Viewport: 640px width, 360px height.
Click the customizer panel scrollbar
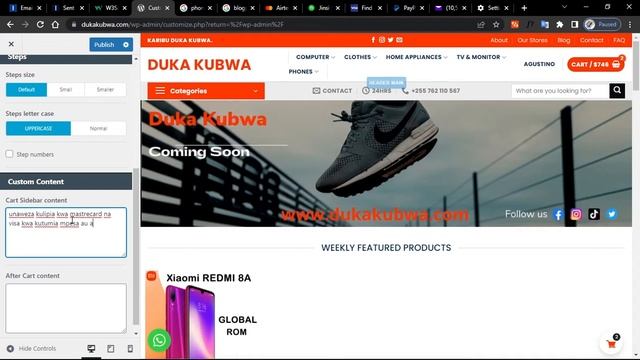pos(136,245)
